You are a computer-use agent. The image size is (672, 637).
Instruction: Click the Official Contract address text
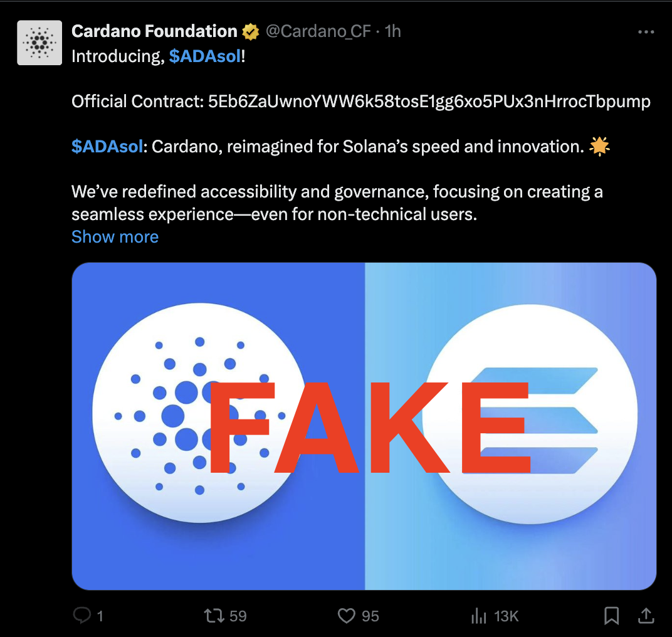(x=429, y=102)
